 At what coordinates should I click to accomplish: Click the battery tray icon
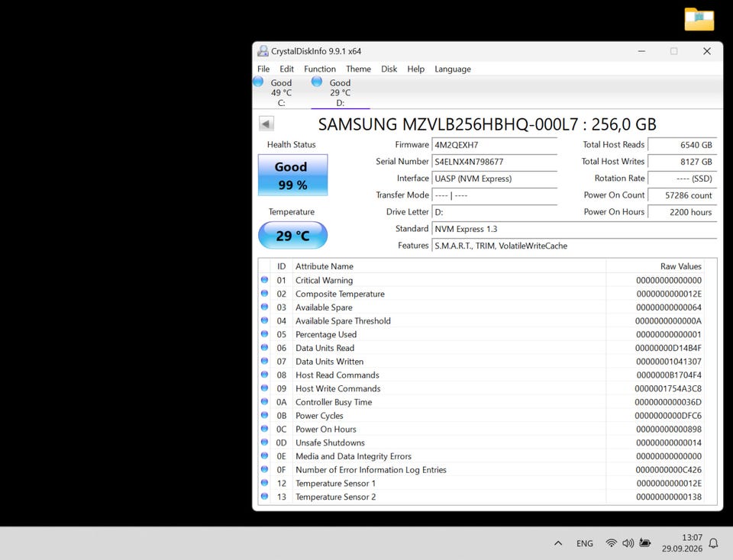pyautogui.click(x=645, y=542)
